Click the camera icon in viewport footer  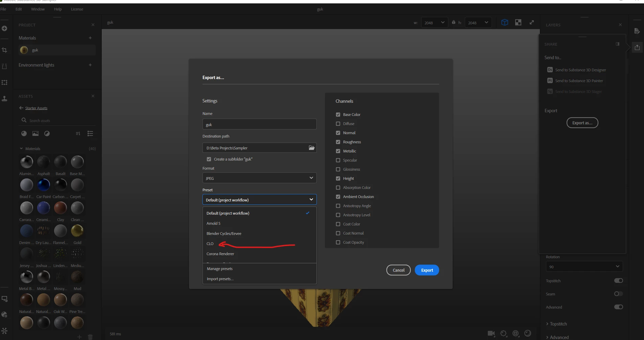click(491, 334)
